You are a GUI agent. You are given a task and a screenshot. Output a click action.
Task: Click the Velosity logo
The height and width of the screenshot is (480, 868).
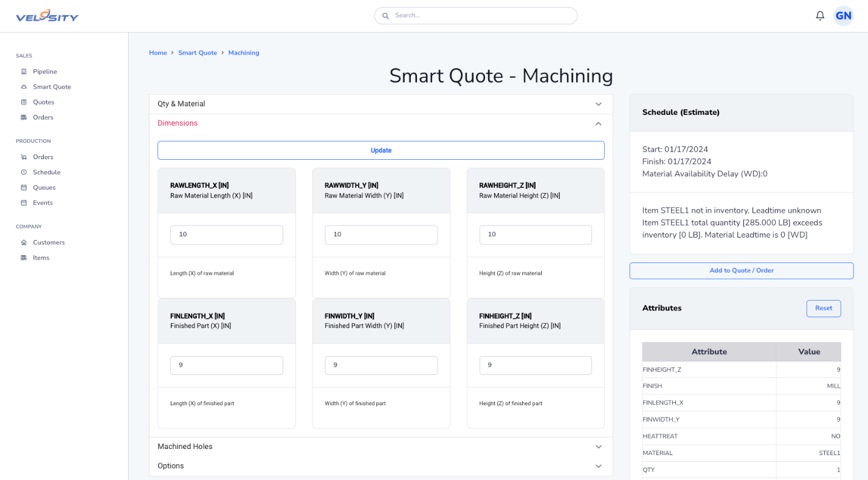tap(47, 16)
